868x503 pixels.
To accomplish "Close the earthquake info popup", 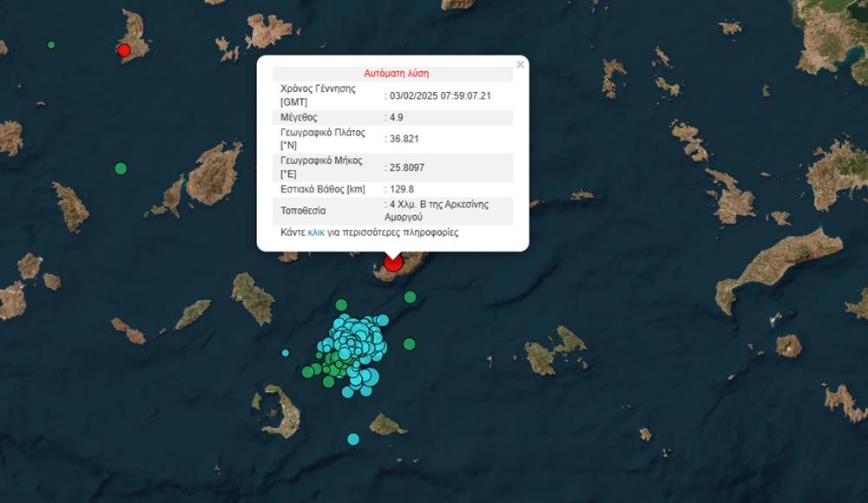I will (520, 64).
